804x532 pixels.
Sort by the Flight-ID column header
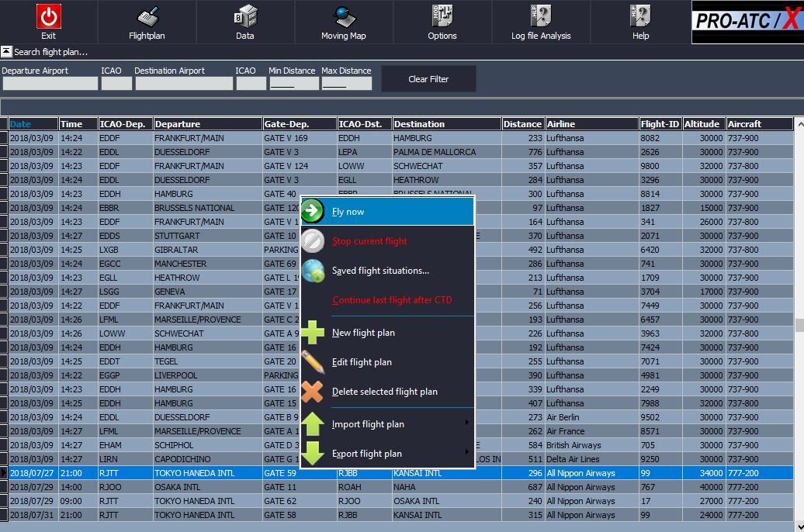660,124
